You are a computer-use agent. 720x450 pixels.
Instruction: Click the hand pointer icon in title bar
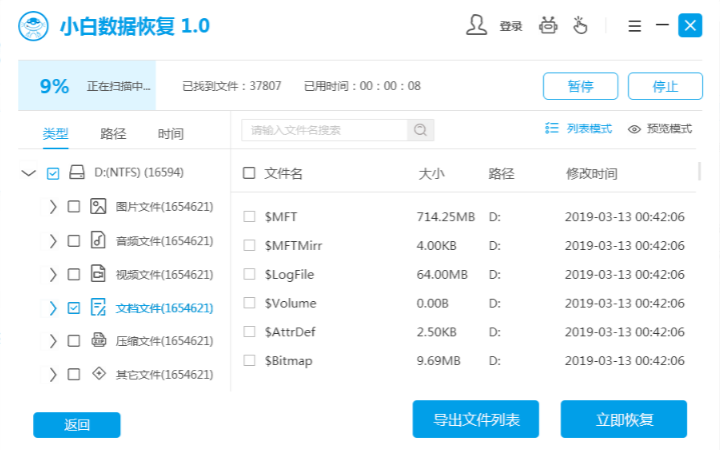[581, 25]
